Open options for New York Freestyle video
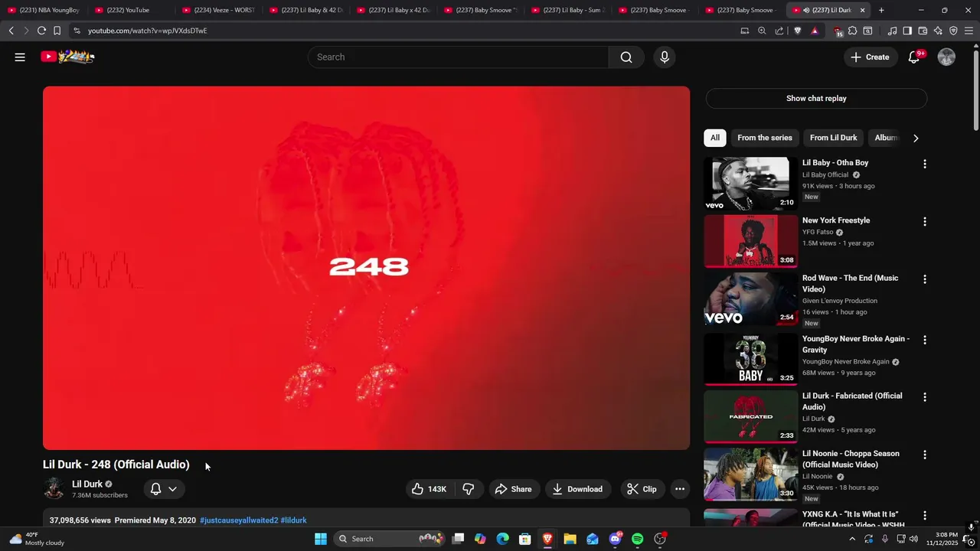Screen dimensions: 980x551 (x=924, y=221)
